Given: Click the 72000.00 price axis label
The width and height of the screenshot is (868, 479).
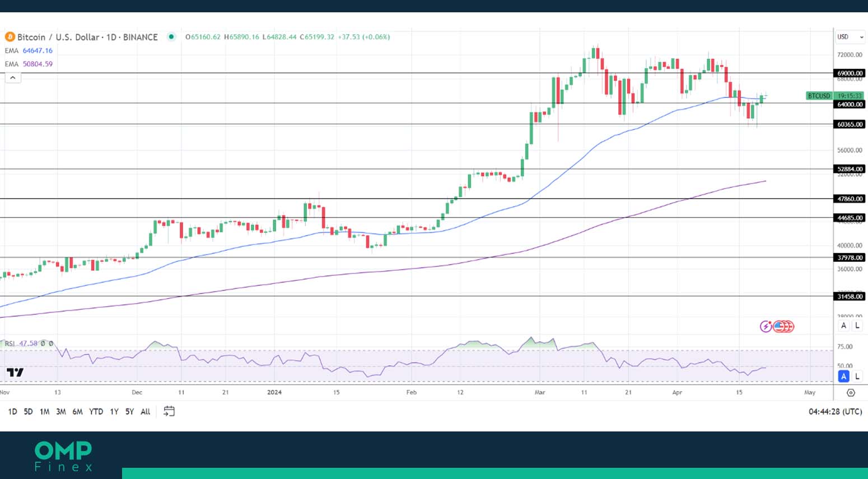Looking at the screenshot, I should point(850,55).
